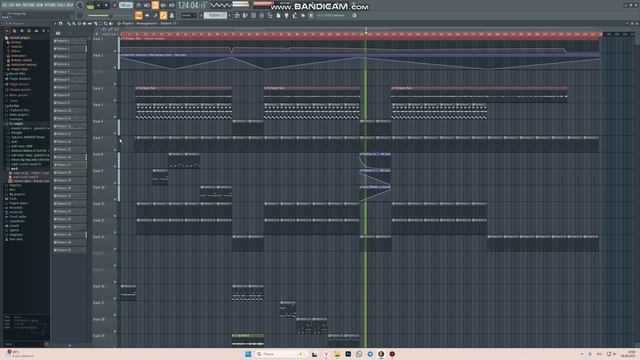Click the master volume knob near HELP menu
This screenshot has width=640, height=360.
tap(79, 5)
